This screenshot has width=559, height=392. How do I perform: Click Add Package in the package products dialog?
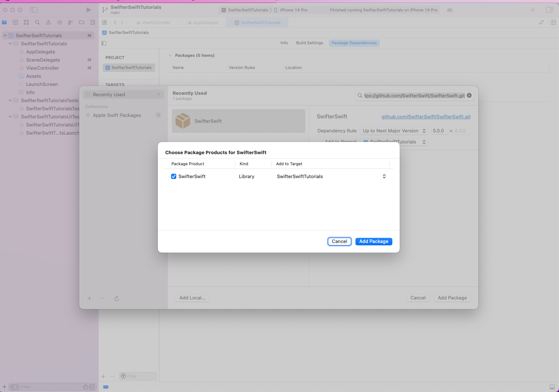click(374, 242)
